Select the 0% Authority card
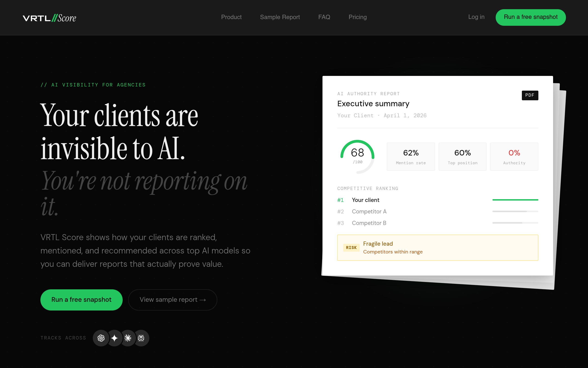The image size is (588, 368). click(514, 156)
